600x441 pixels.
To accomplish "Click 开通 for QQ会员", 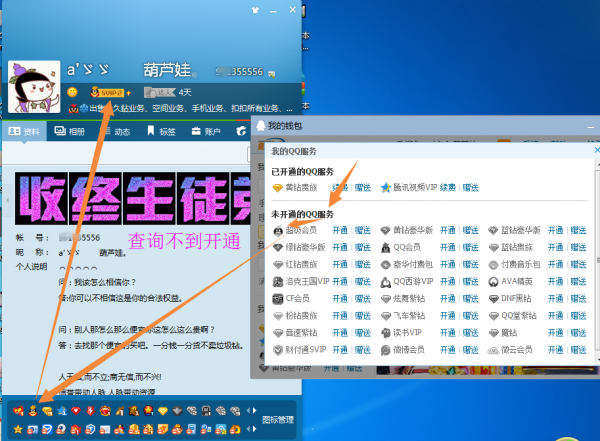I will pos(448,248).
